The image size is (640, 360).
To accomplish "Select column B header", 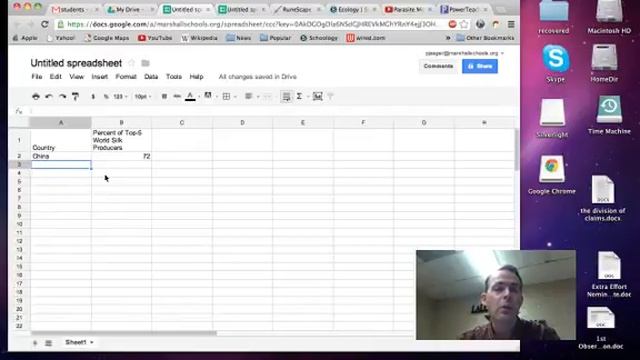I will (121, 122).
